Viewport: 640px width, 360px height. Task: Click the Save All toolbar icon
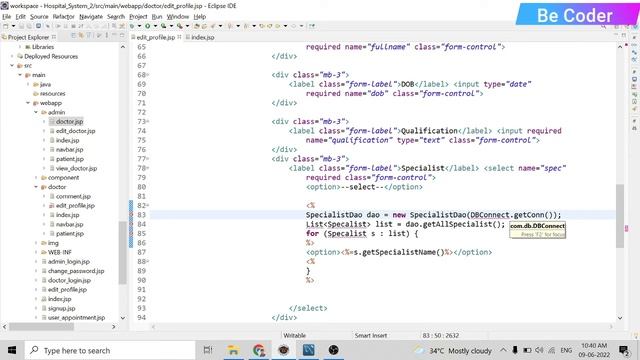pyautogui.click(x=29, y=26)
